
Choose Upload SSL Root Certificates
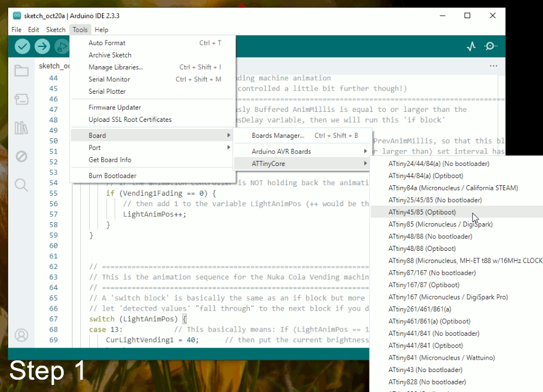click(152, 120)
